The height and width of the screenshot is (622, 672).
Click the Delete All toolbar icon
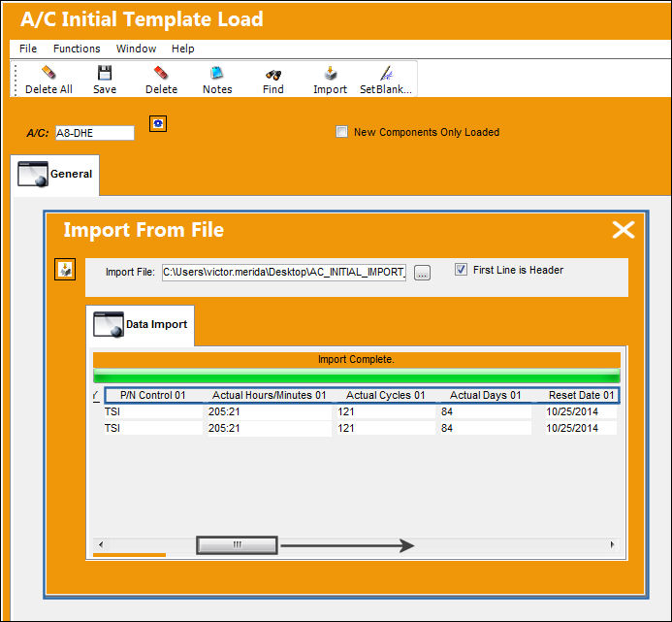(48, 72)
